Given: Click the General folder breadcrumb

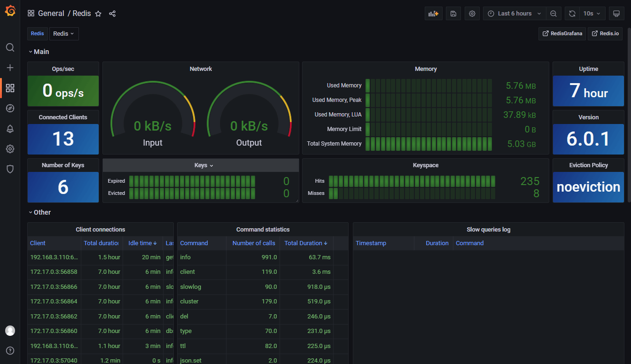Looking at the screenshot, I should coord(51,14).
